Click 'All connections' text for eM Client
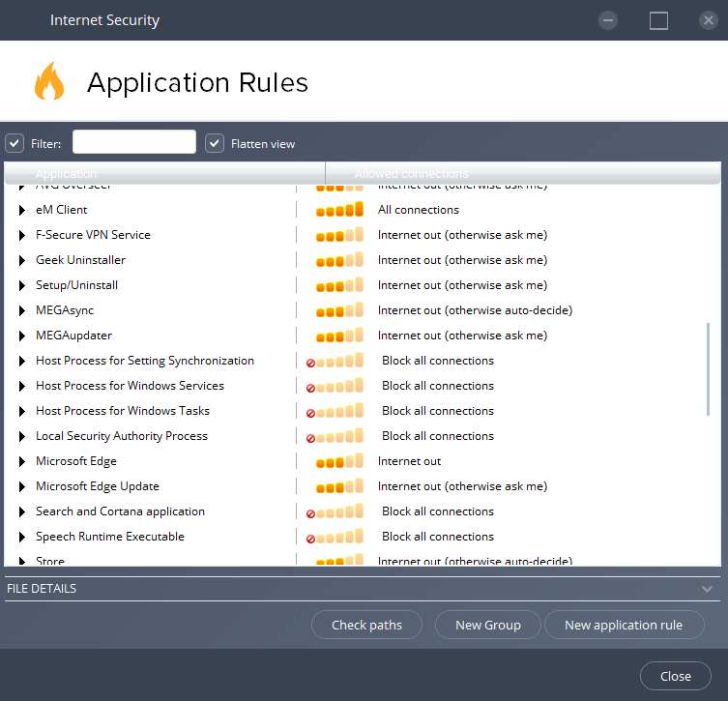 click(419, 210)
